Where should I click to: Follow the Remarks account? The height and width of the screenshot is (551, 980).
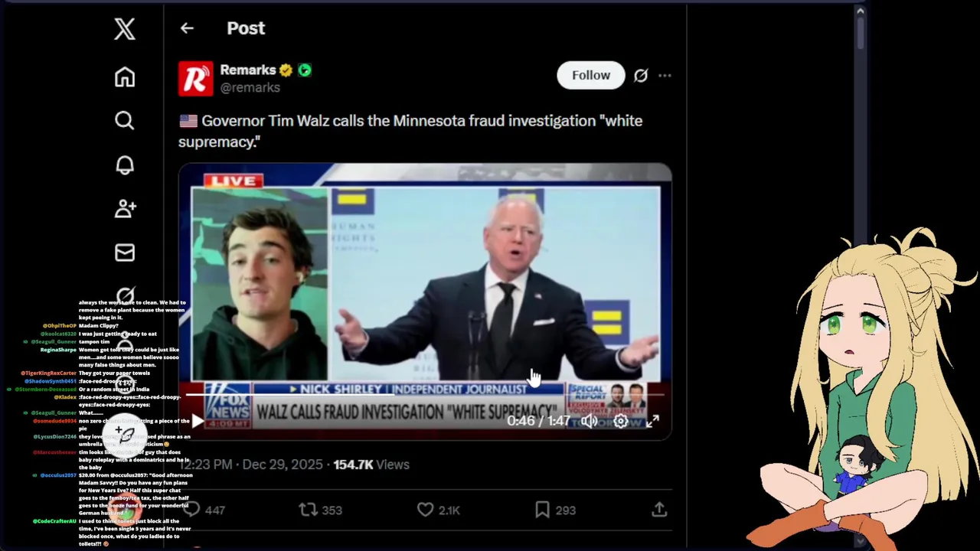[591, 75]
